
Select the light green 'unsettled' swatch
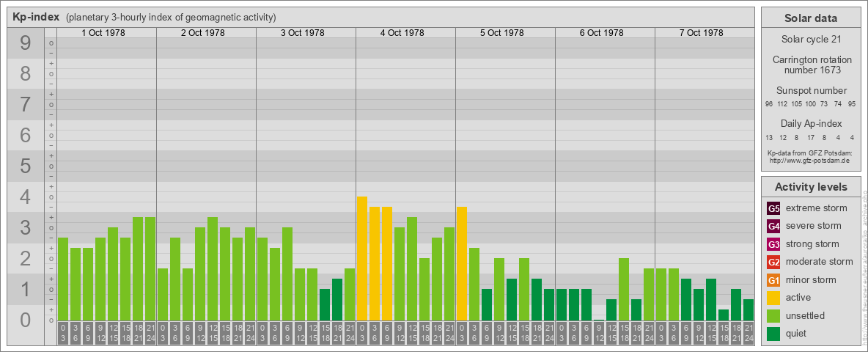[774, 315]
